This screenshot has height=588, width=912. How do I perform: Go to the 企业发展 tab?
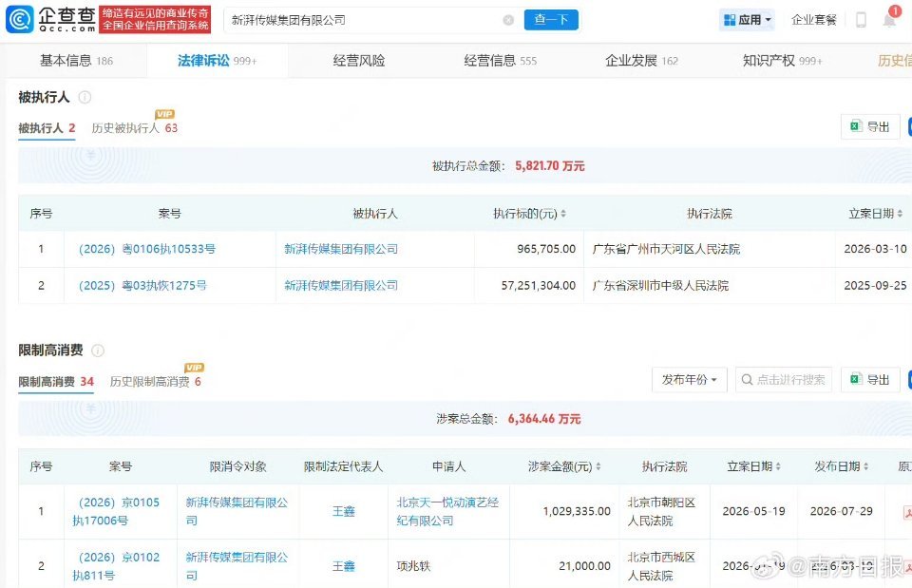click(x=641, y=61)
